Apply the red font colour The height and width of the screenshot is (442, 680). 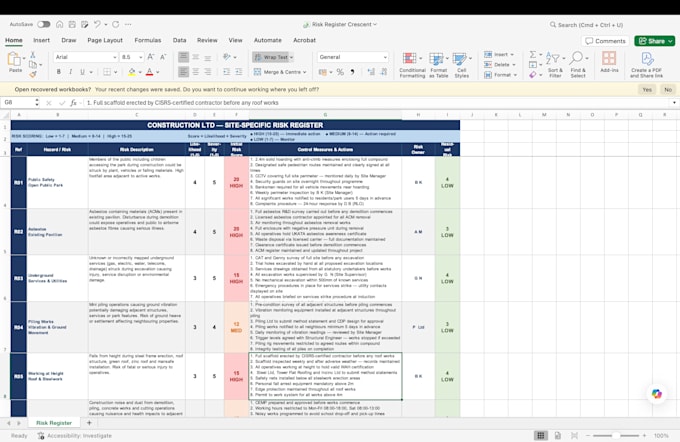pyautogui.click(x=150, y=72)
